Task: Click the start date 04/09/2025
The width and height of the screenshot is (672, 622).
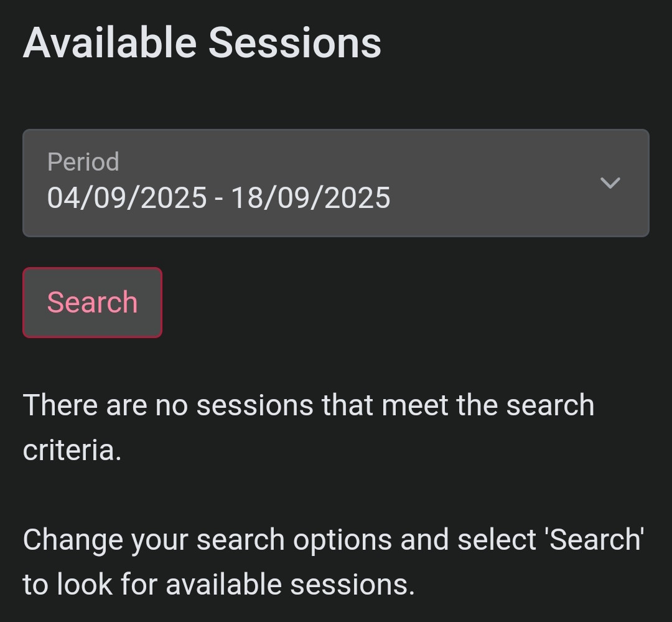Action: [127, 198]
